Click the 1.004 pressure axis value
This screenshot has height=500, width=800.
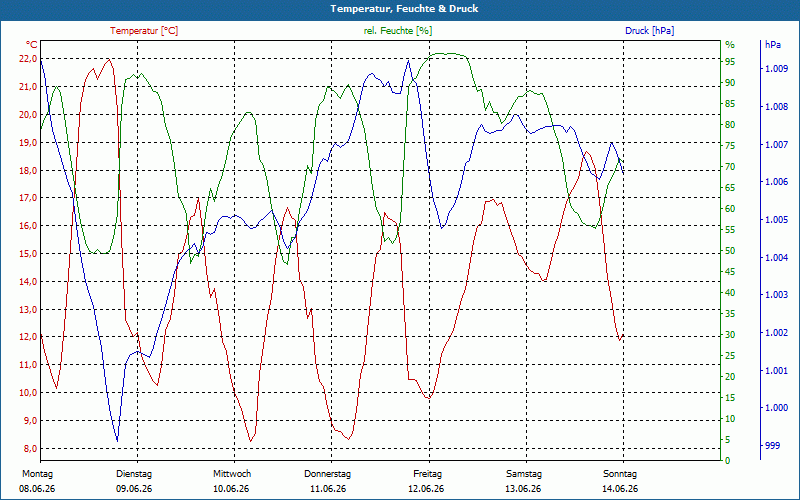pos(776,257)
